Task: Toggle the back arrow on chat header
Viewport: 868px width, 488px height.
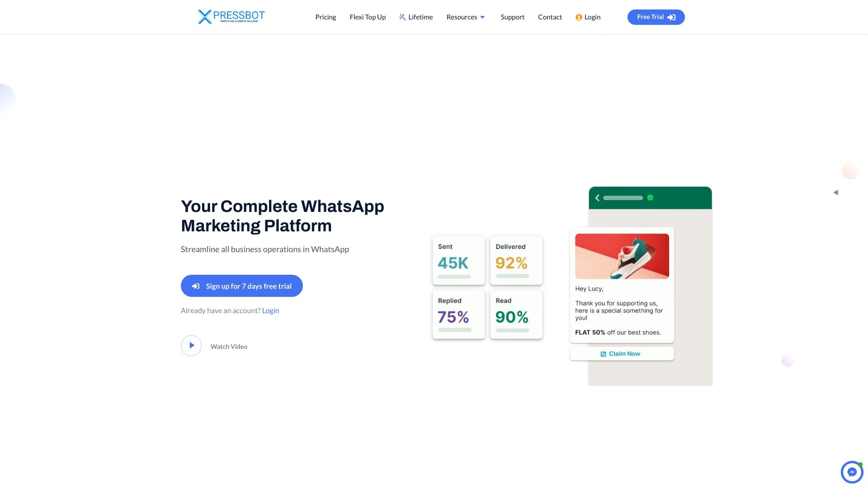Action: [x=597, y=198]
